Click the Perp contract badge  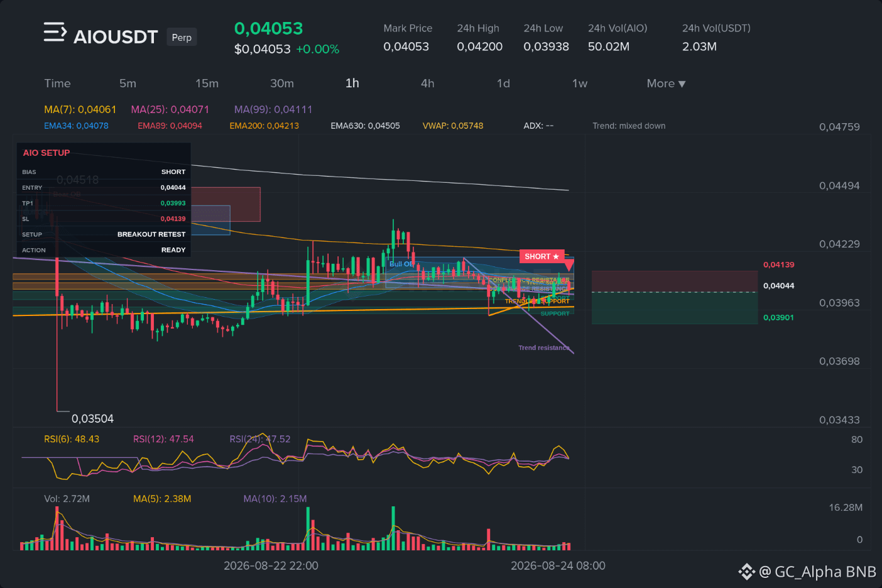pos(182,37)
